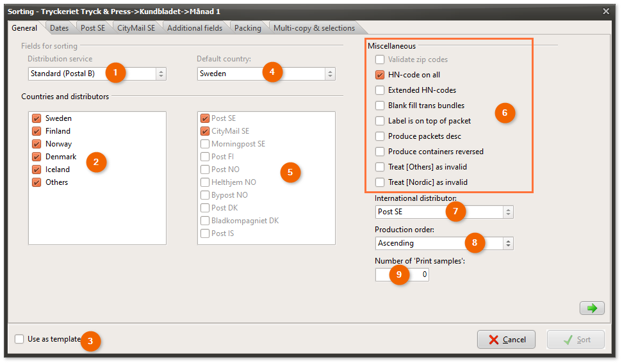Open the Default country dropdown
This screenshot has height=364, width=622.
tap(330, 74)
